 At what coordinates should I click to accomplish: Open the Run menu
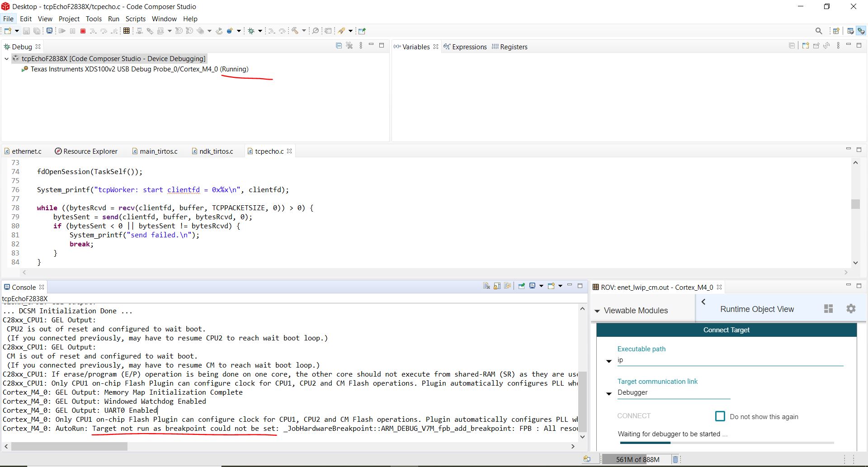pyautogui.click(x=113, y=19)
